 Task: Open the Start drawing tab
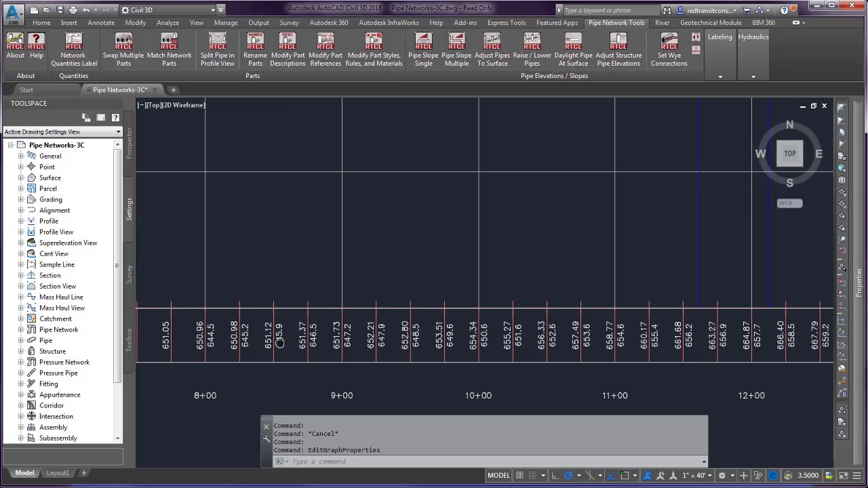click(26, 89)
